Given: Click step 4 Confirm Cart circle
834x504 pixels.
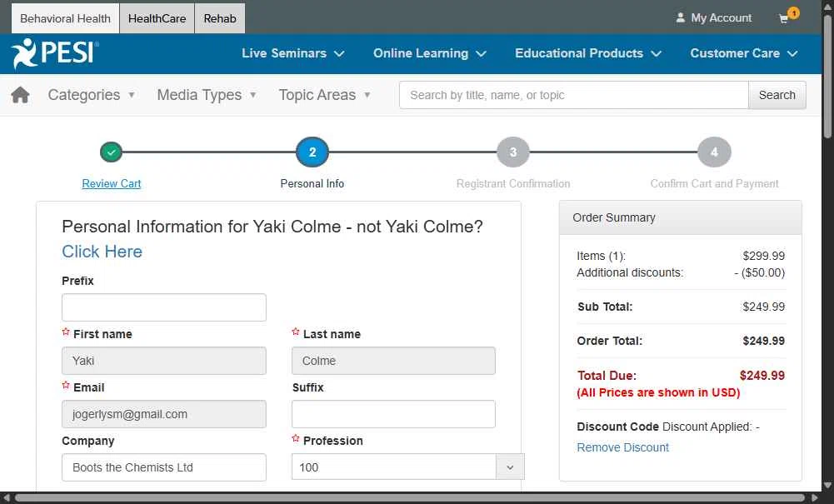Looking at the screenshot, I should pyautogui.click(x=714, y=152).
